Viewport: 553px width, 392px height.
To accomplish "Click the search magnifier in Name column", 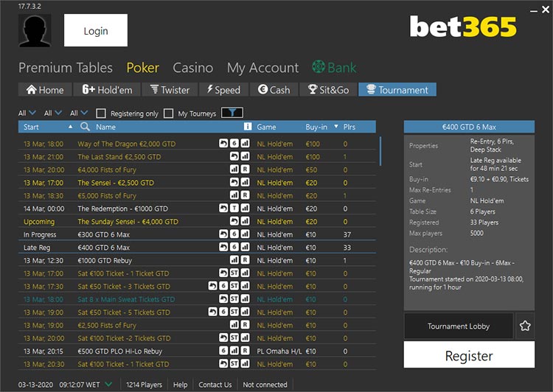I will 85,127.
